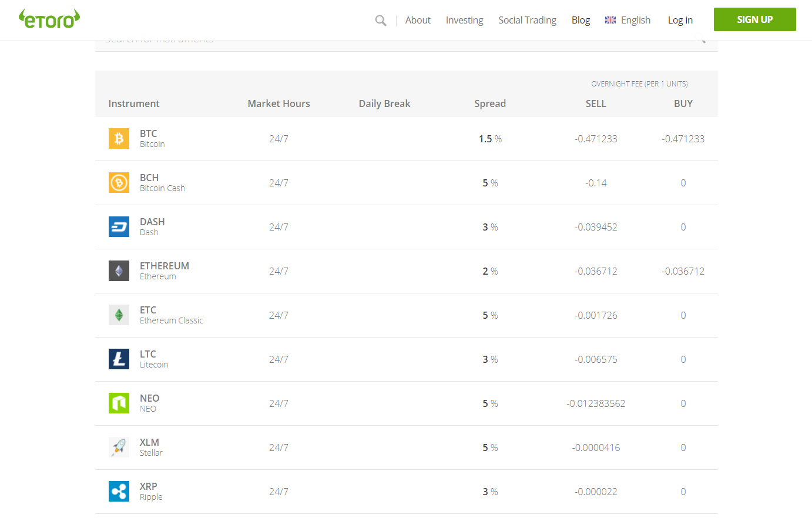The width and height of the screenshot is (812, 531).
Task: Click the NEO instrument name
Action: pos(150,398)
